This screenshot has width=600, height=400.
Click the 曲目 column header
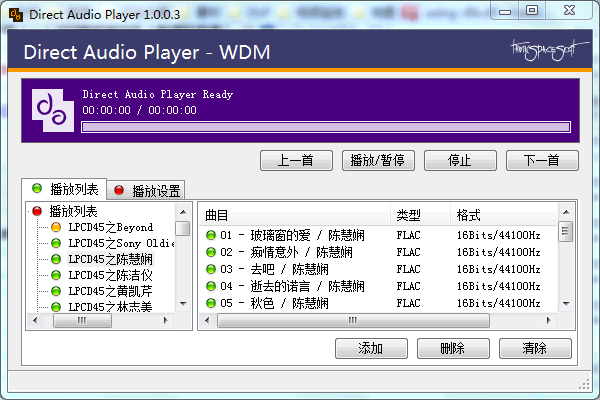click(295, 215)
